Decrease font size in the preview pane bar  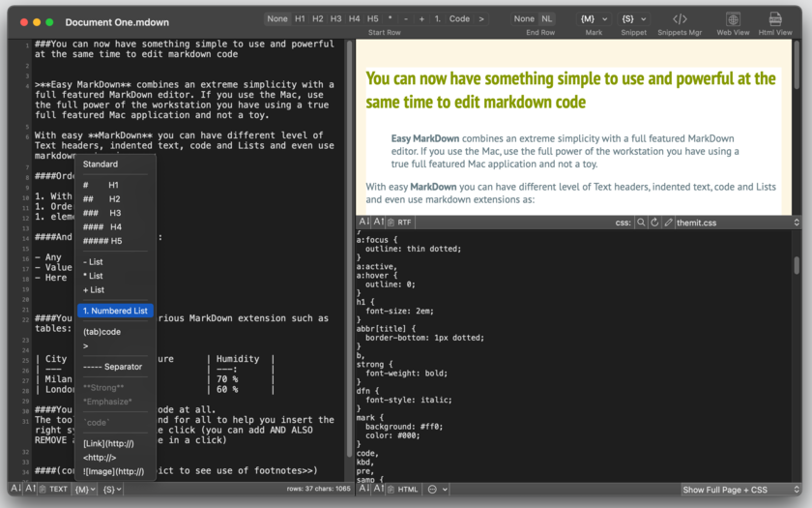364,222
